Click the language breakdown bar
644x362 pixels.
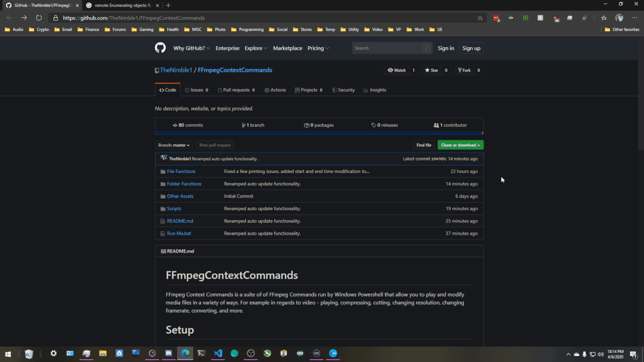pos(319,133)
